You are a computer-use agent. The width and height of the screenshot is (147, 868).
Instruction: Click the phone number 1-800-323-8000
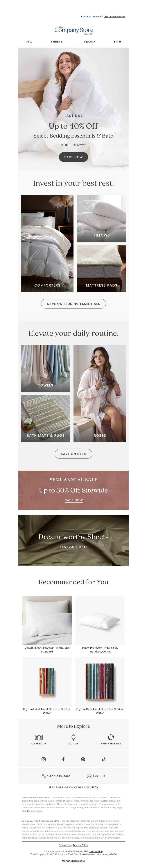coord(59,776)
